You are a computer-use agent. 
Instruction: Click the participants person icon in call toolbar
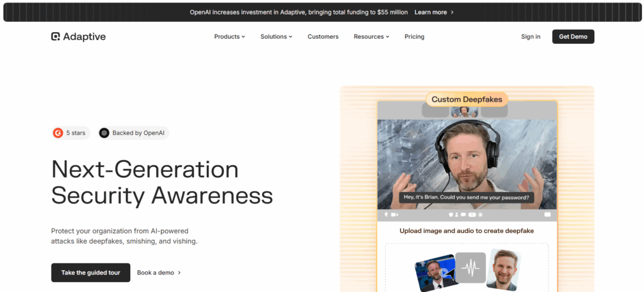coord(457,215)
